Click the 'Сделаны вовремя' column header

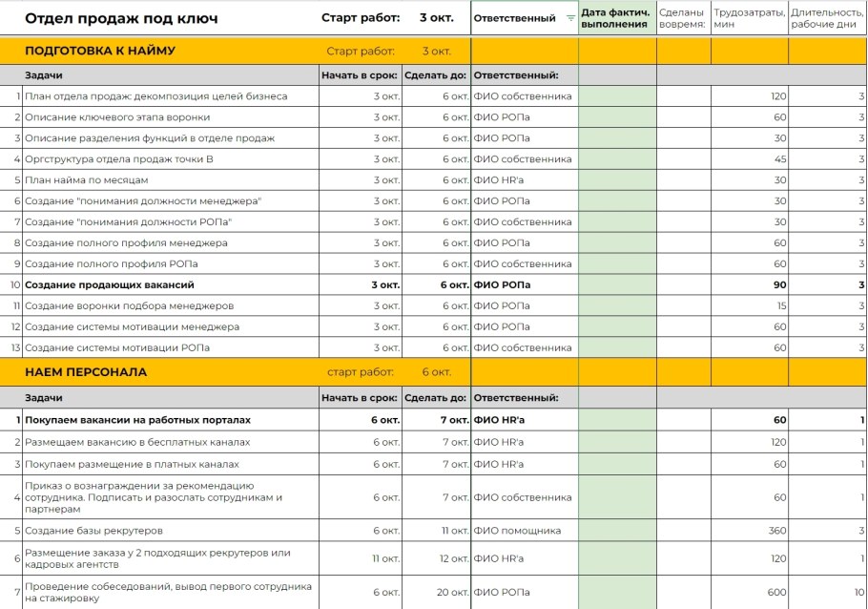(683, 18)
